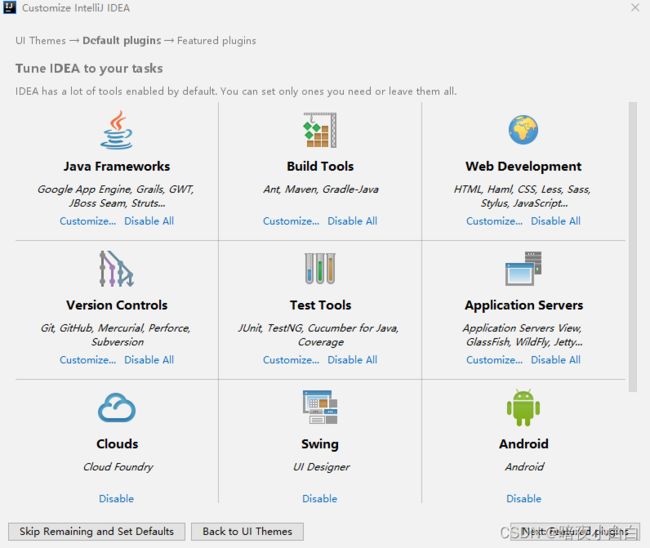Disable all Build Tools plugins
650x548 pixels.
(x=352, y=221)
